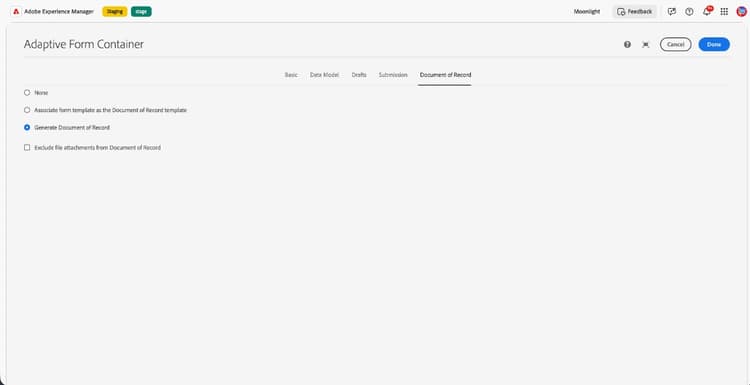Click the blue Done button
Screen dimensions: 750x385
[x=714, y=44]
